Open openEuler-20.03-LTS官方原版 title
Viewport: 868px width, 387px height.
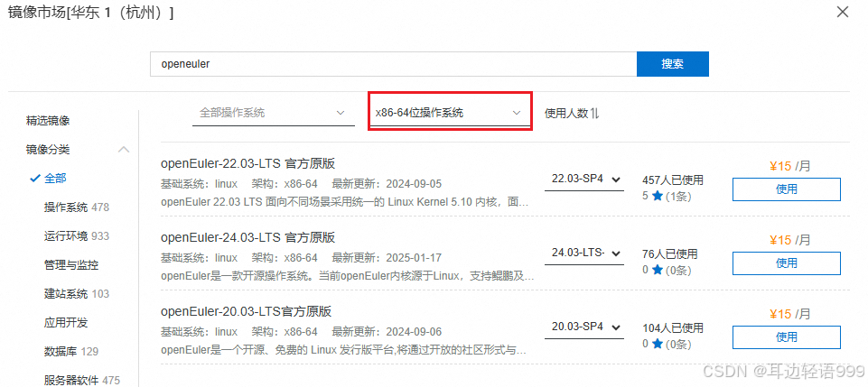(x=246, y=312)
